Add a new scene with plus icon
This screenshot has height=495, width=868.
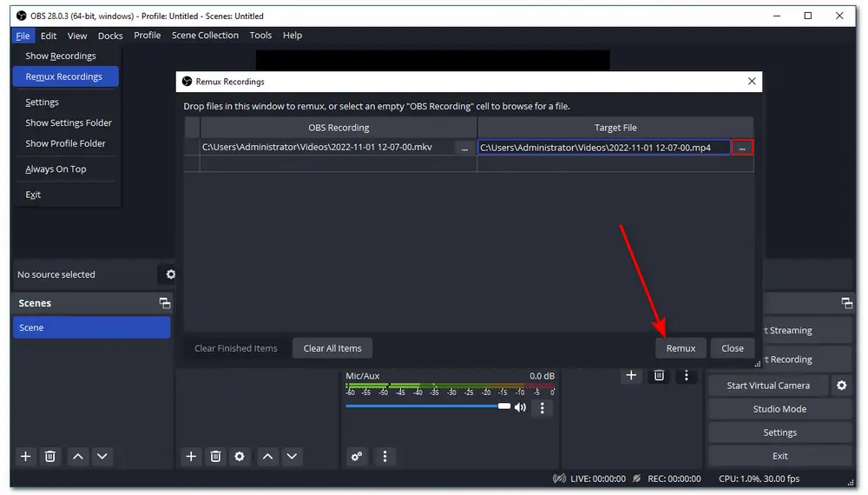(25, 456)
